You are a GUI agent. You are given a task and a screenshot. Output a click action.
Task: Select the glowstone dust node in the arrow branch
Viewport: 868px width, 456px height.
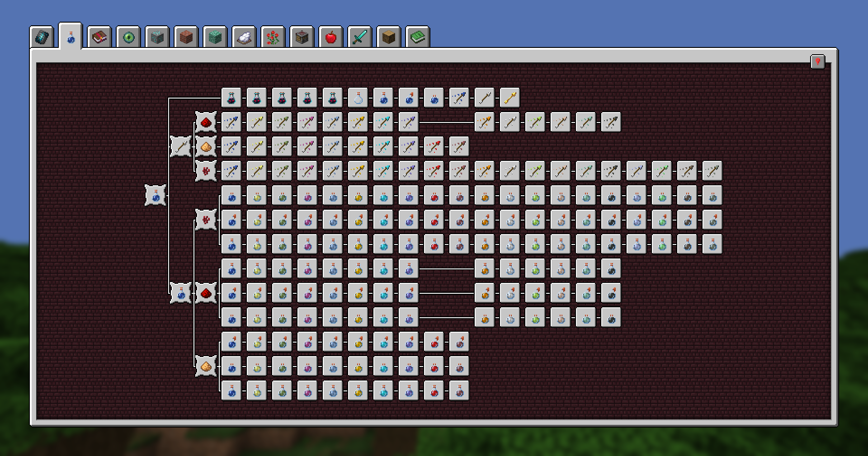[x=206, y=147]
